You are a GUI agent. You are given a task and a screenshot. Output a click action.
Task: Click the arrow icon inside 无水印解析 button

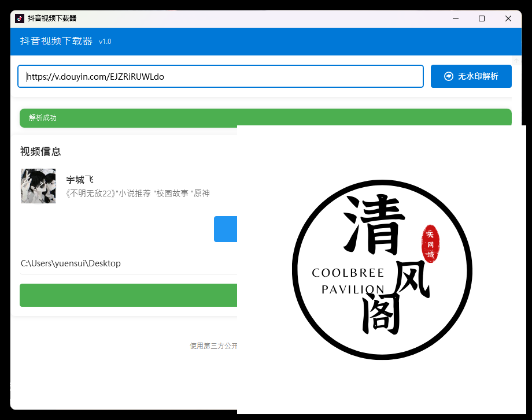click(x=449, y=76)
